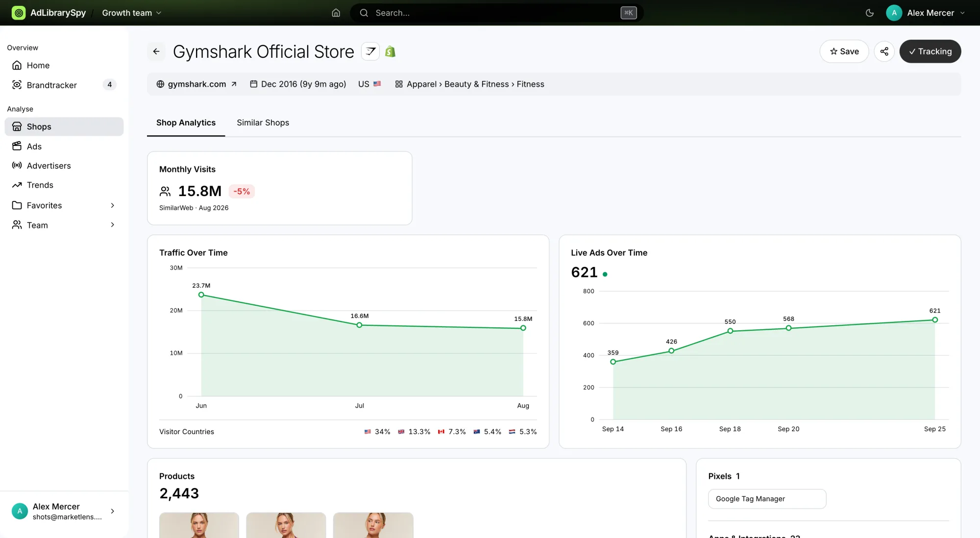
Task: Click the Team people icon
Action: click(17, 225)
